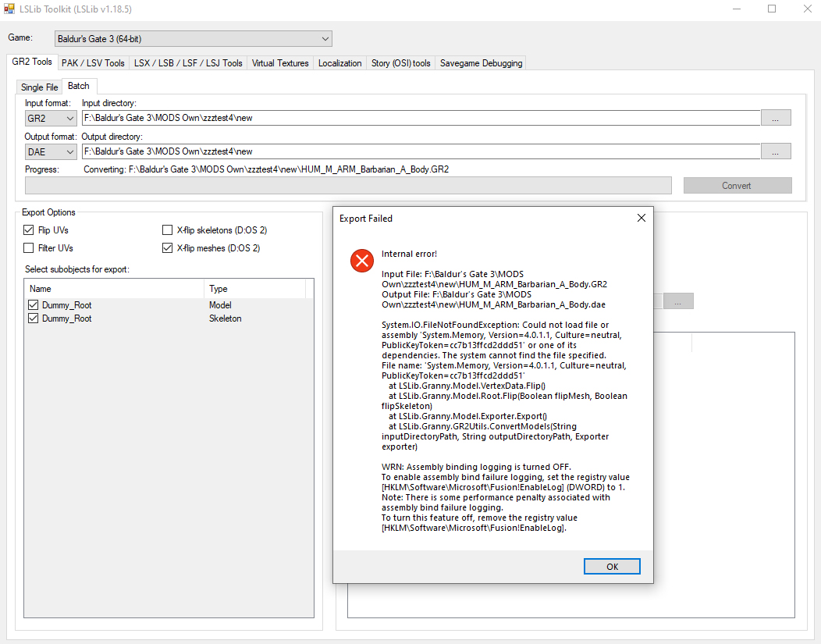
Task: Enable the Filter UVs option
Action: click(29, 247)
